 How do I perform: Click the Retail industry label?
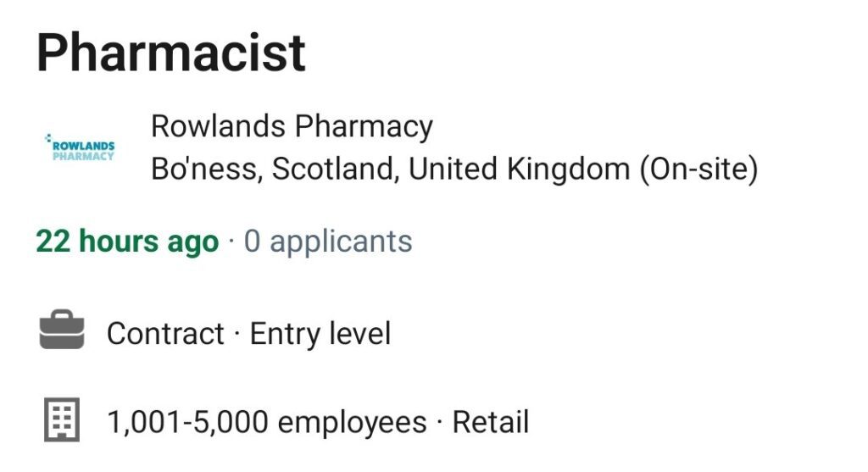click(491, 422)
